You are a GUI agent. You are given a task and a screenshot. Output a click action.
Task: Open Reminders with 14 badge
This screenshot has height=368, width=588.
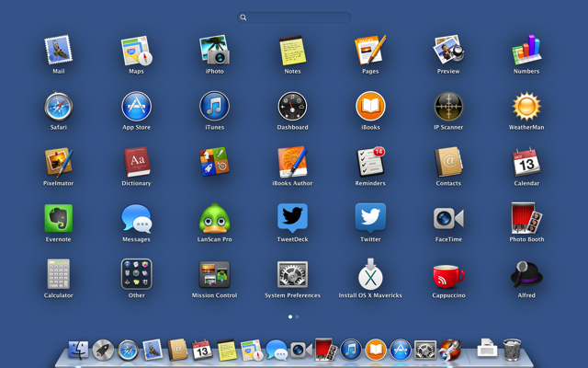pos(370,162)
